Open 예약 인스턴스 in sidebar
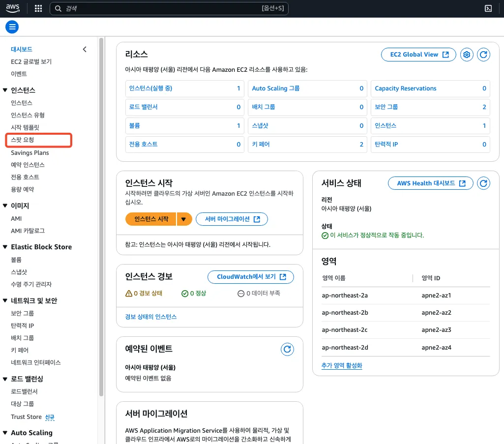The height and width of the screenshot is (444, 504). pos(28,165)
